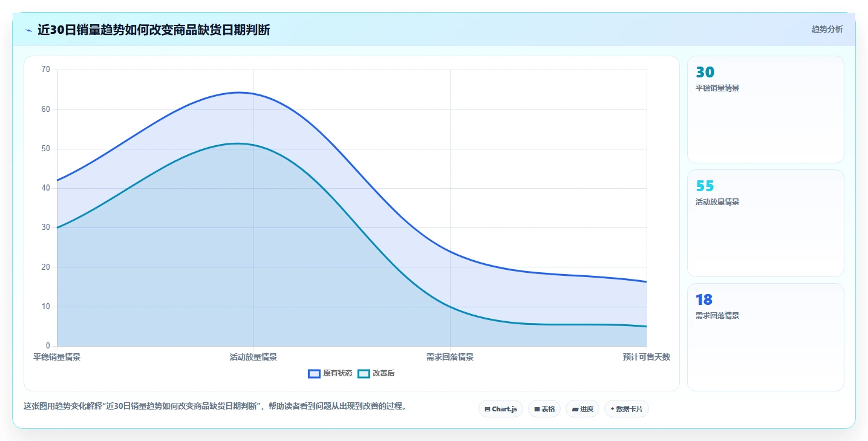Click the 趋势分析 label in header
The image size is (868, 441).
(827, 29)
